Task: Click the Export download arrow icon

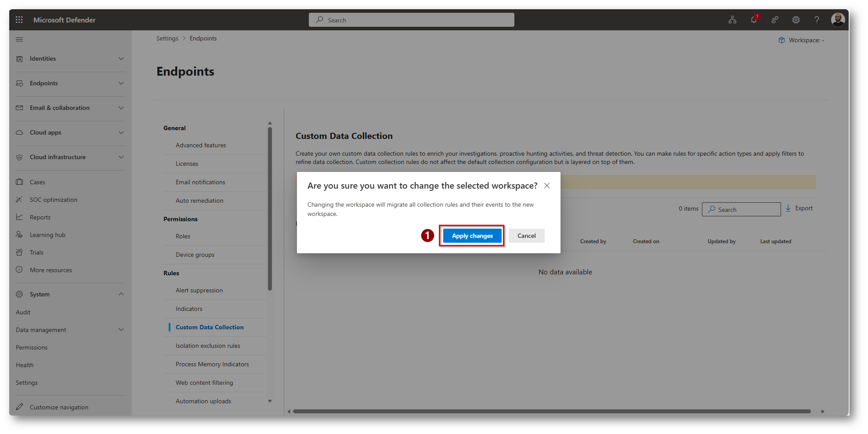Action: tap(788, 208)
